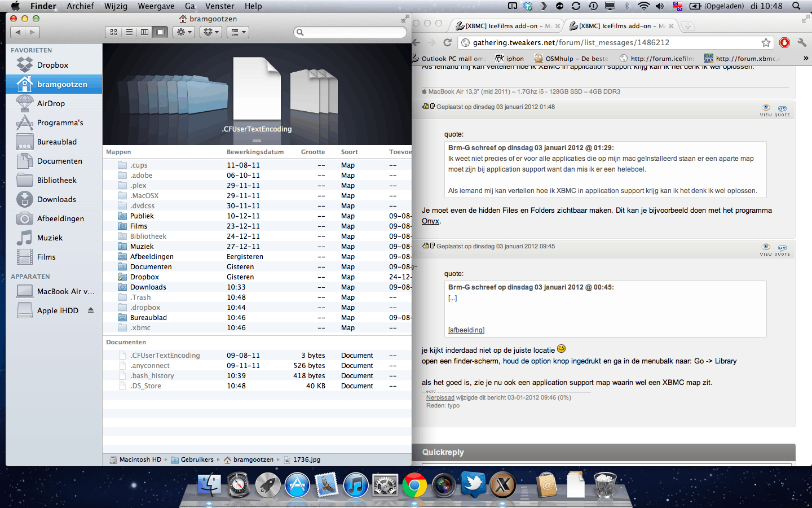Viewport: 812px width, 508px height.
Task: Open Downloads in the Finder sidebar
Action: 54,199
